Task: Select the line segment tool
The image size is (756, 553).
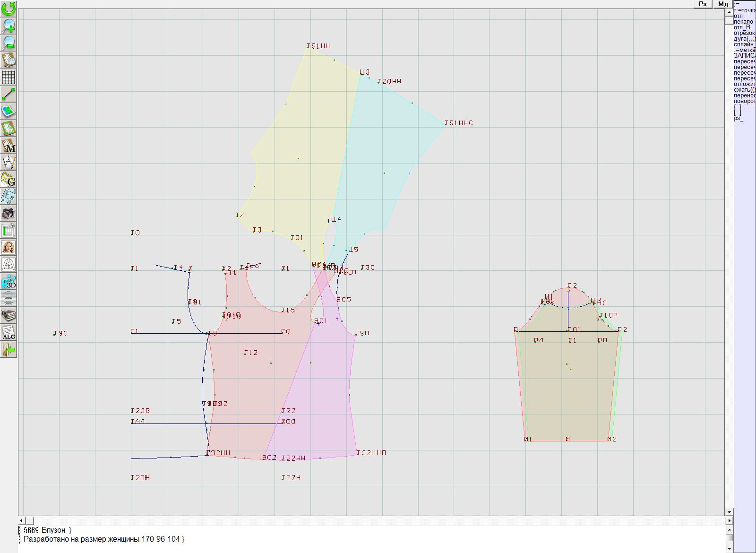Action: (9, 94)
